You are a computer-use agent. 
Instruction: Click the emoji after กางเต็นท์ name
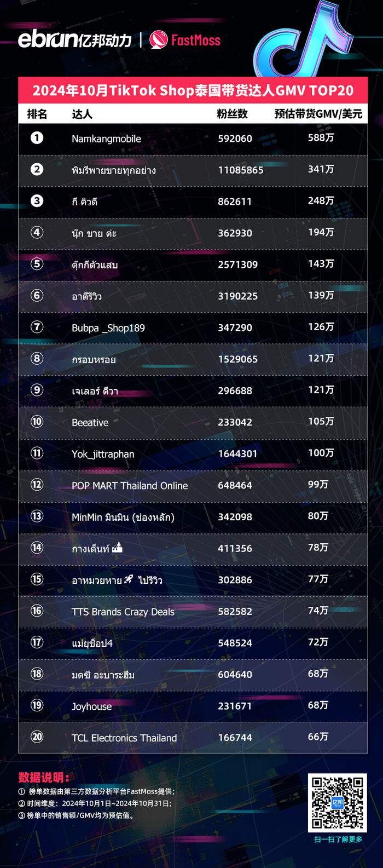(x=117, y=547)
